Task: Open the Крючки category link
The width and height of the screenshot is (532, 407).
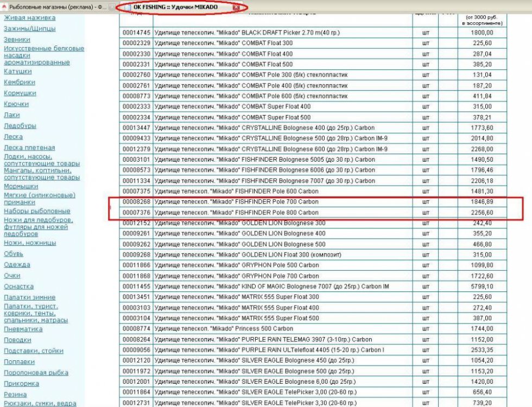Action: point(16,104)
